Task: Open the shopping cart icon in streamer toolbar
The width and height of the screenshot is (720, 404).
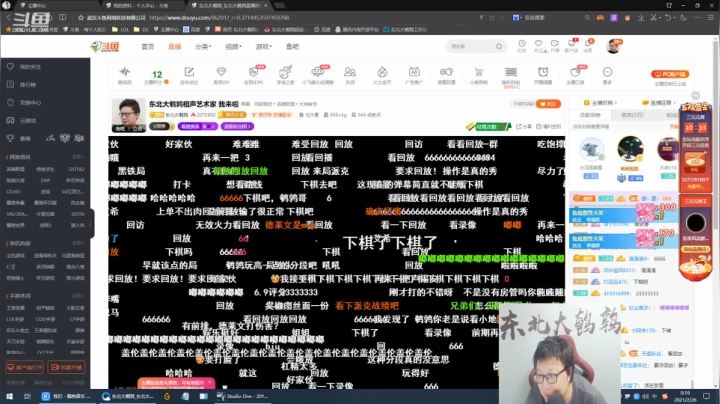Action: click(478, 72)
